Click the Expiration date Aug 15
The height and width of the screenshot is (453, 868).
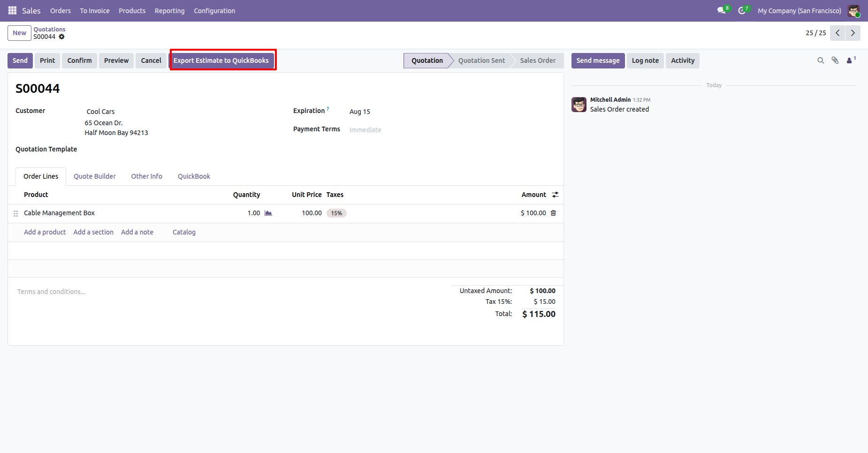(360, 112)
